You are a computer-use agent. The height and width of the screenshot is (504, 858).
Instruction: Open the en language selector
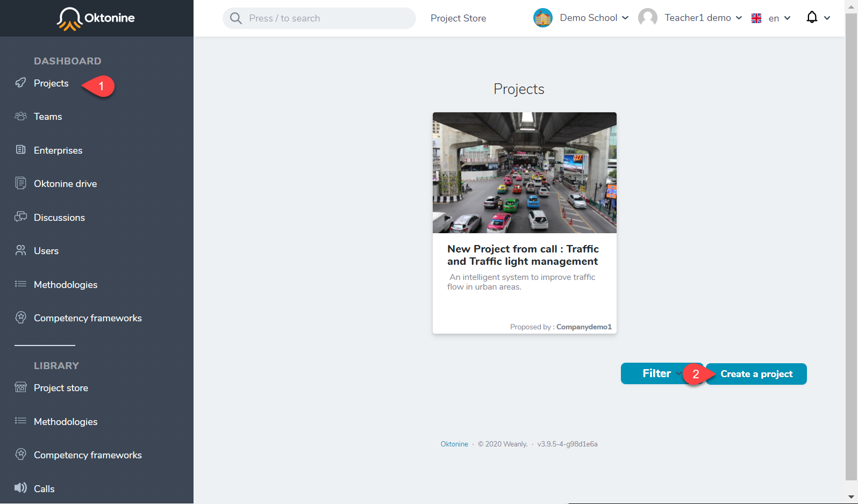pyautogui.click(x=780, y=18)
